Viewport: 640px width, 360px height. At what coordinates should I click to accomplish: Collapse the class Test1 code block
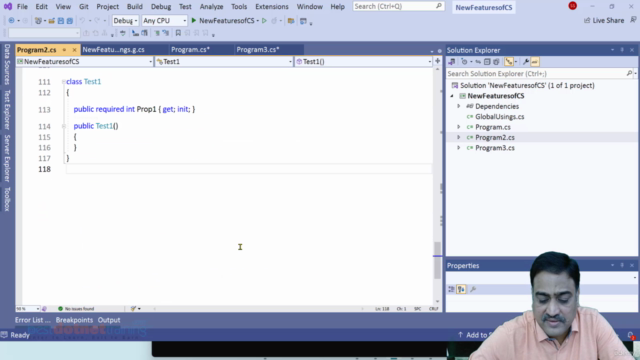pyautogui.click(x=64, y=82)
